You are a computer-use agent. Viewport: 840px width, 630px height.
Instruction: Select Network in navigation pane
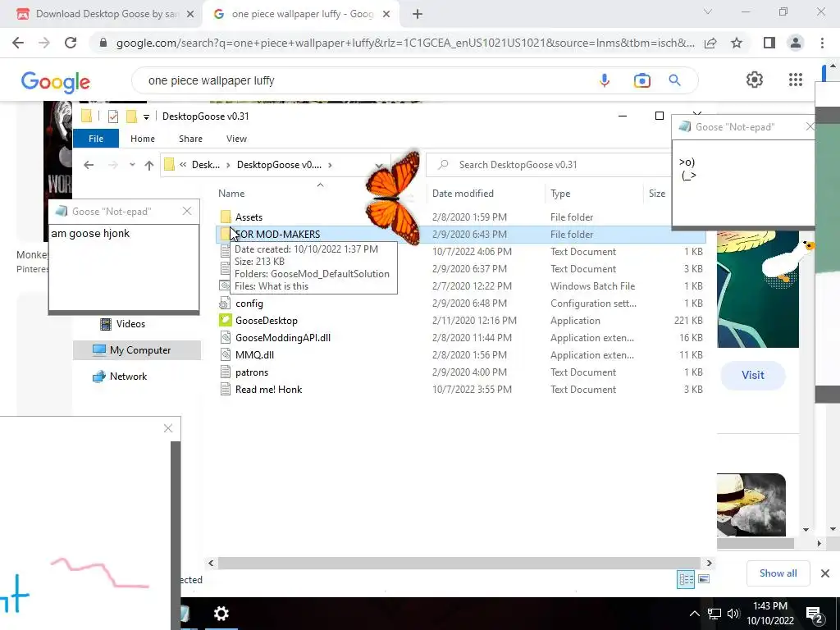coord(128,376)
